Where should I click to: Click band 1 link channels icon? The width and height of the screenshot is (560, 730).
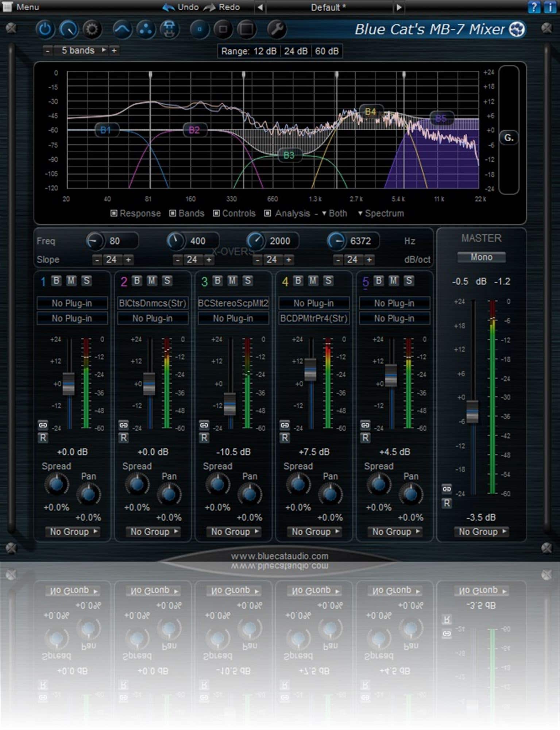[43, 425]
